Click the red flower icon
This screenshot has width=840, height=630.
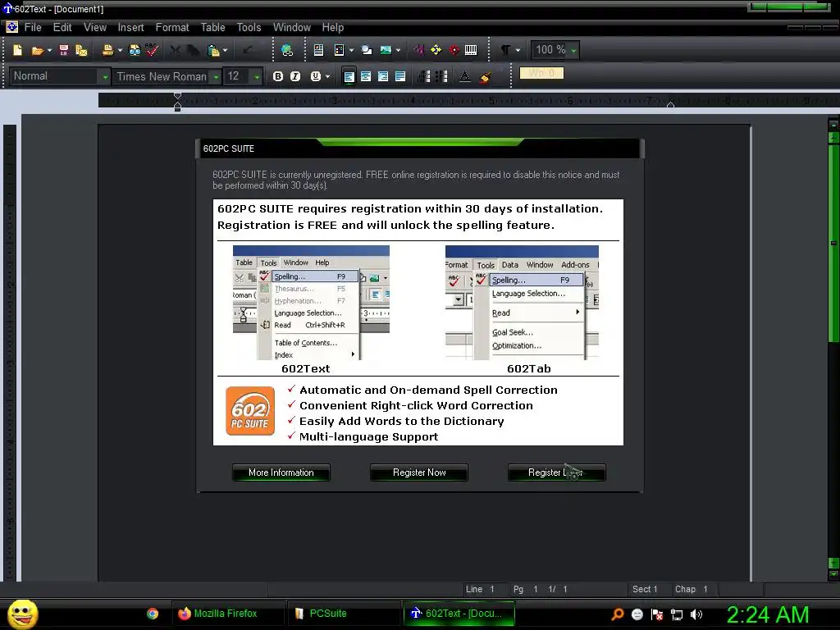(454, 50)
